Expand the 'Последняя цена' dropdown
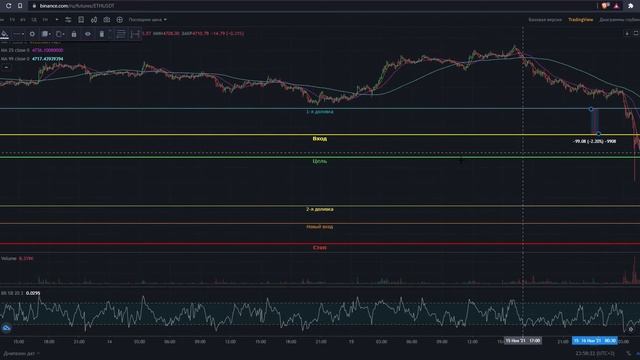 tap(148, 20)
